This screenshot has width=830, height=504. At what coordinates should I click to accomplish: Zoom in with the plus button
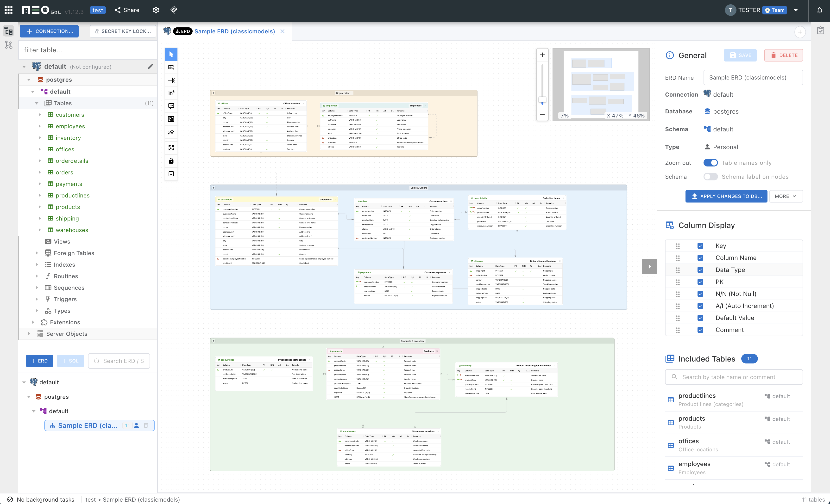click(542, 55)
